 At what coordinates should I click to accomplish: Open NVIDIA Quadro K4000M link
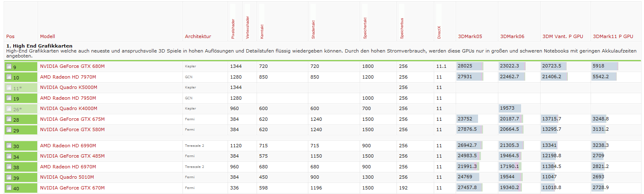pos(69,108)
